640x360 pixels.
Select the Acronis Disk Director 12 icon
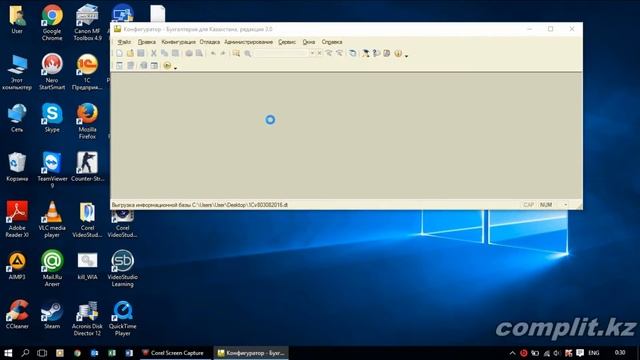click(x=87, y=318)
